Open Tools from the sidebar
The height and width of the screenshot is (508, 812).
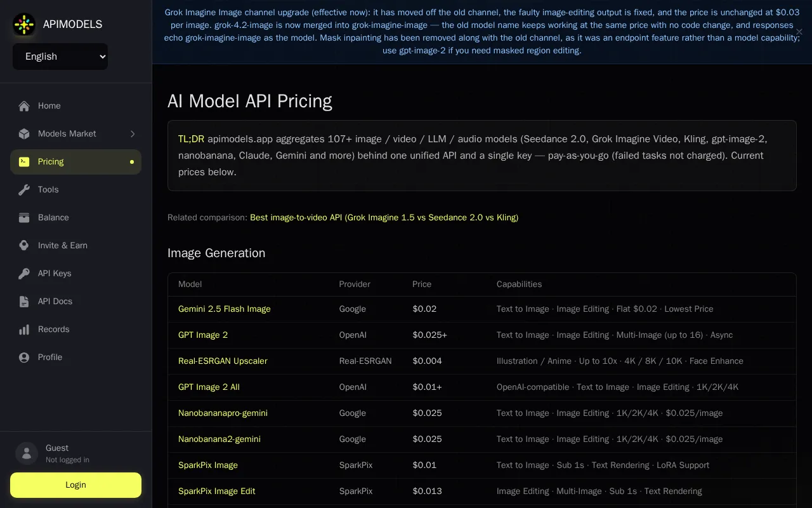[75, 190]
